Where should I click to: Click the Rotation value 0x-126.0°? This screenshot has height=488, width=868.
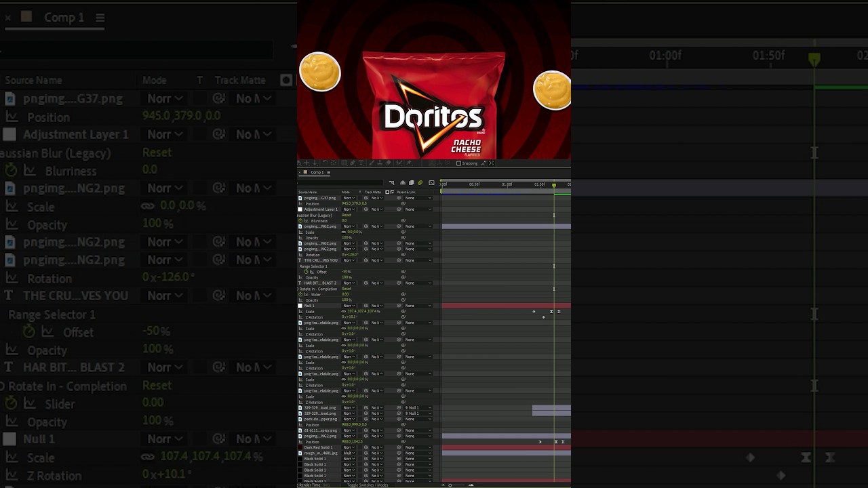pyautogui.click(x=350, y=255)
